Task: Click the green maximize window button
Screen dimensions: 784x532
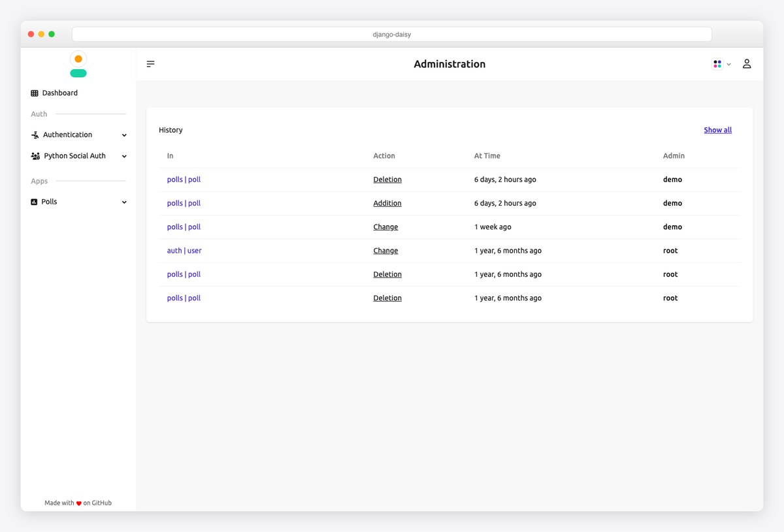Action: [52, 34]
